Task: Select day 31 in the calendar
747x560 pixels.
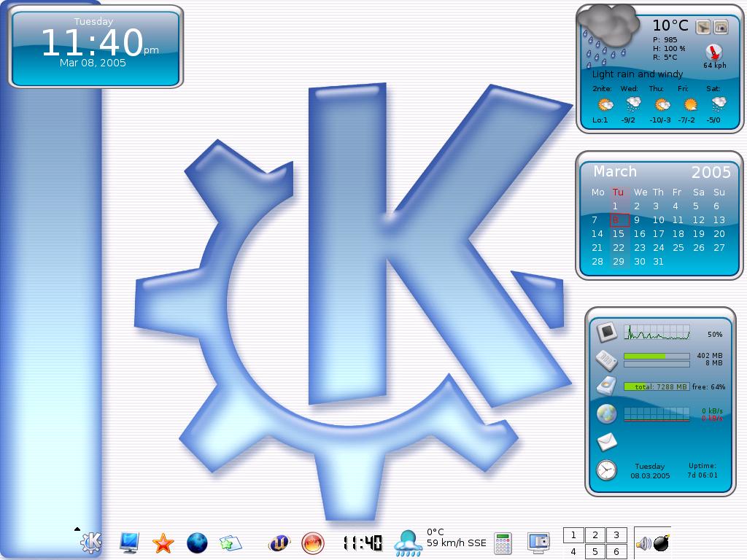Action: click(x=658, y=262)
